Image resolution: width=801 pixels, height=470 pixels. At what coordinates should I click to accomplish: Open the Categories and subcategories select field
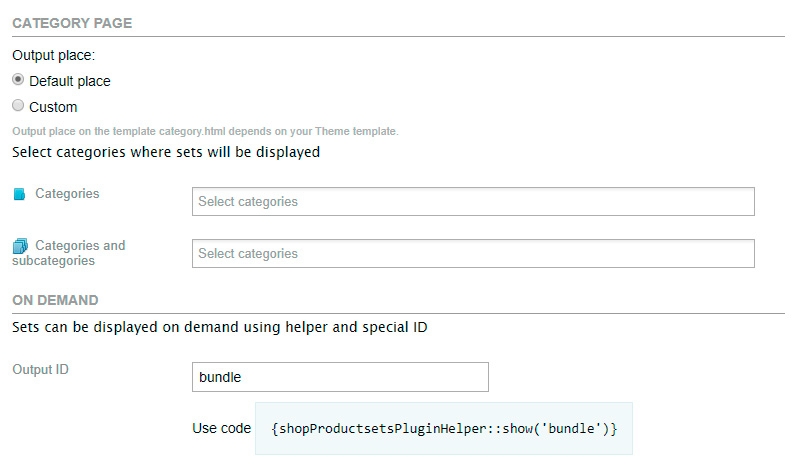pyautogui.click(x=472, y=254)
